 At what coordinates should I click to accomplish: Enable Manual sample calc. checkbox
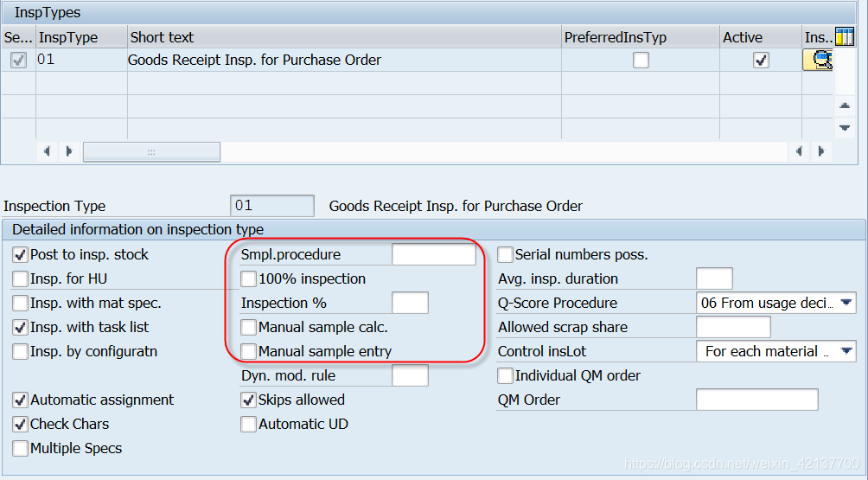click(248, 327)
